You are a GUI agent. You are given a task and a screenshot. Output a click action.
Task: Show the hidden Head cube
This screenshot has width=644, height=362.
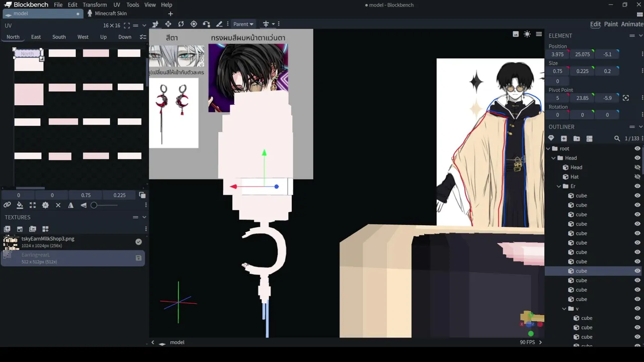pyautogui.click(x=637, y=167)
